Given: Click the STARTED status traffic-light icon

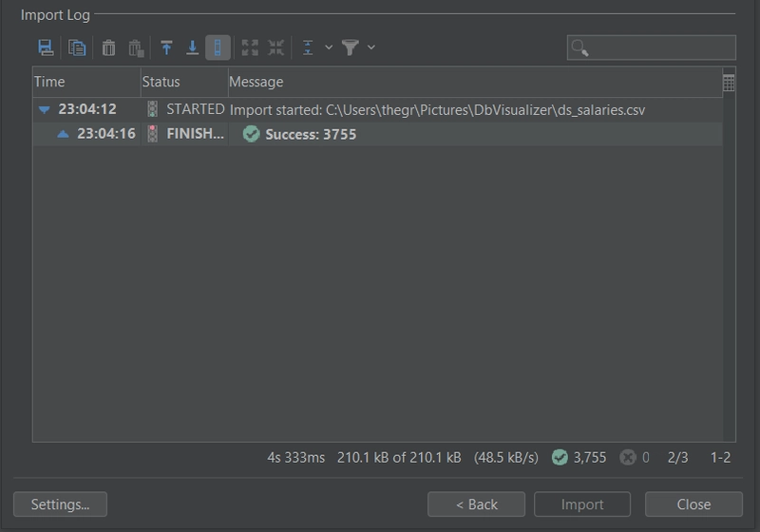Looking at the screenshot, I should [x=152, y=109].
